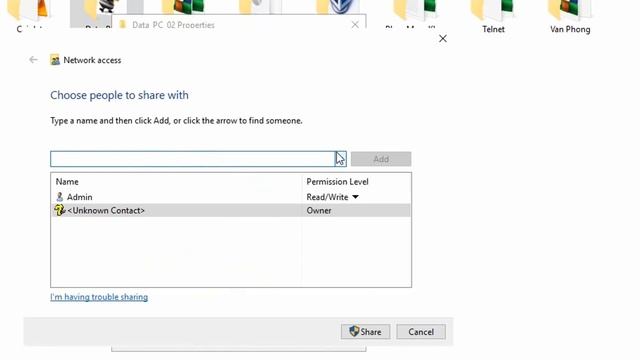
Task: Select the <Unknown Contact> row
Action: pyautogui.click(x=231, y=210)
